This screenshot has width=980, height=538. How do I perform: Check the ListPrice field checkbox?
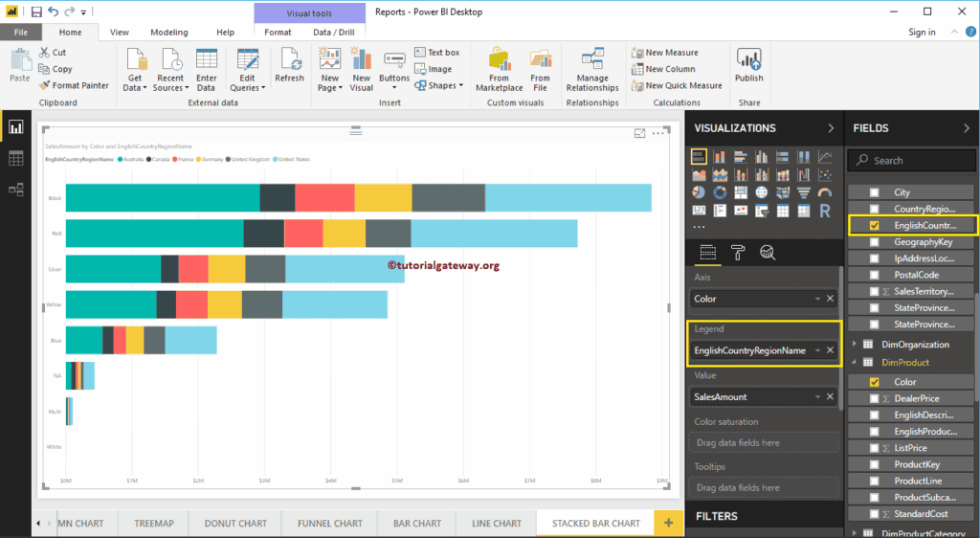pyautogui.click(x=875, y=448)
